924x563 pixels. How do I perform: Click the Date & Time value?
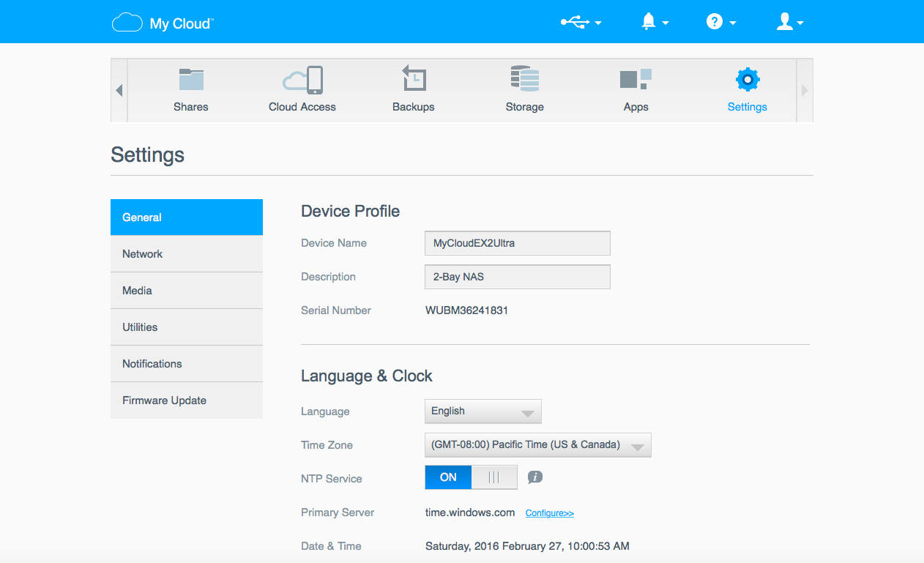(527, 546)
